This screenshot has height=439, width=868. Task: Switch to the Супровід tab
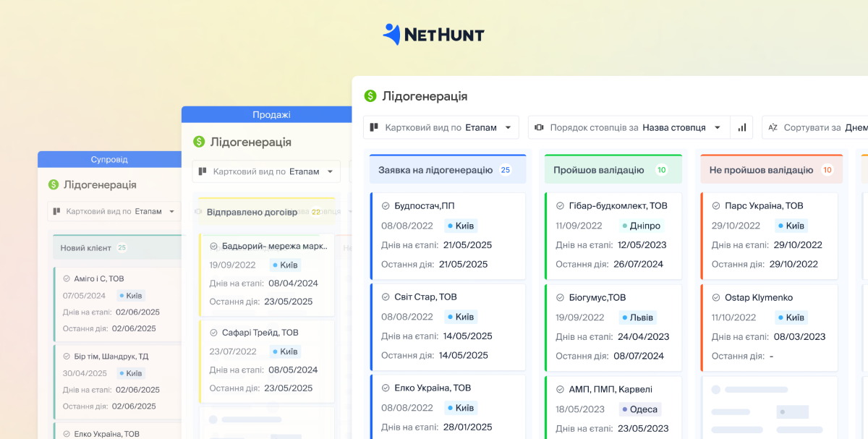(x=109, y=159)
